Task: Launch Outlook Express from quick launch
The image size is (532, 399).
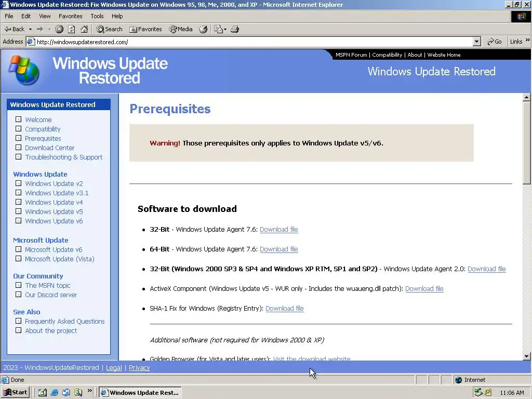Action: point(66,393)
